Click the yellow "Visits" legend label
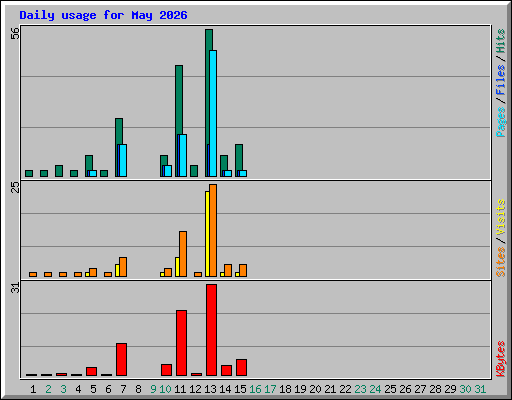Image resolution: width=512 pixels, height=400 pixels. (x=500, y=217)
